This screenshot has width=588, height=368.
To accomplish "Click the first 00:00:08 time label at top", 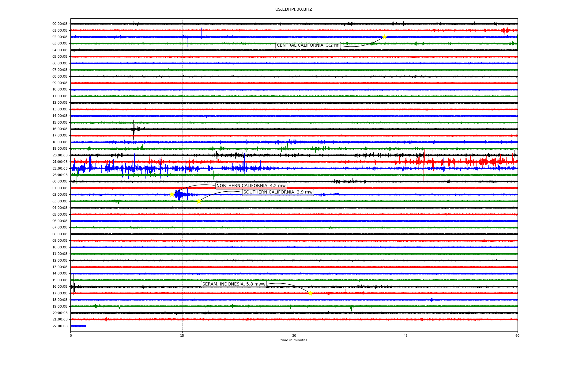I will 60,24.
